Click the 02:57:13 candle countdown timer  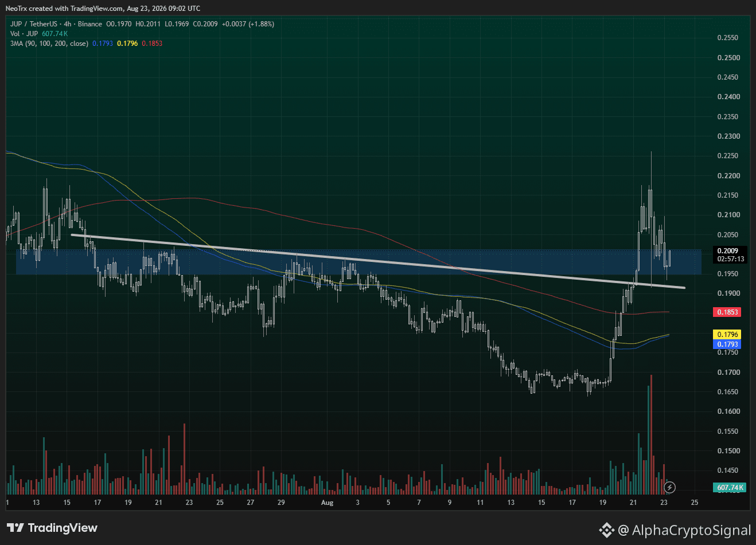pyautogui.click(x=731, y=259)
